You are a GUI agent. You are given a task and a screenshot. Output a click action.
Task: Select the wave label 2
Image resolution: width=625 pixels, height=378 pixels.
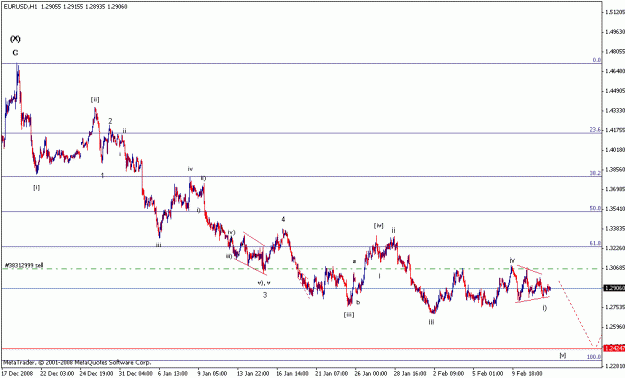(110, 121)
